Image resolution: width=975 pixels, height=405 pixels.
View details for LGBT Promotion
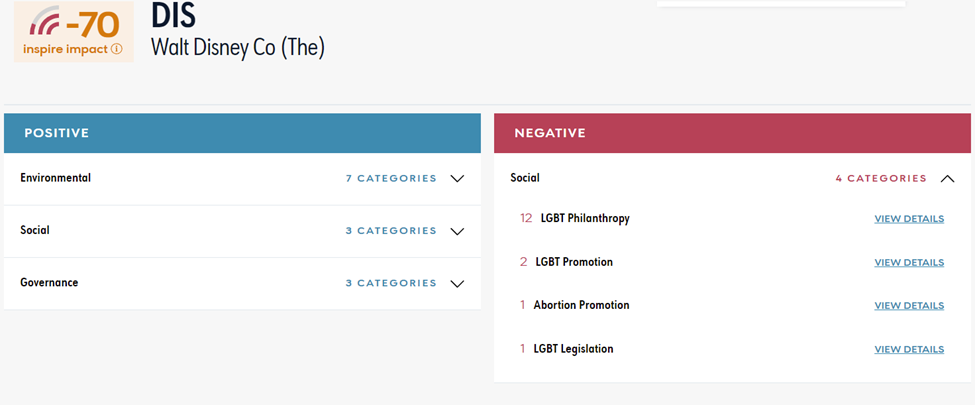coord(908,263)
